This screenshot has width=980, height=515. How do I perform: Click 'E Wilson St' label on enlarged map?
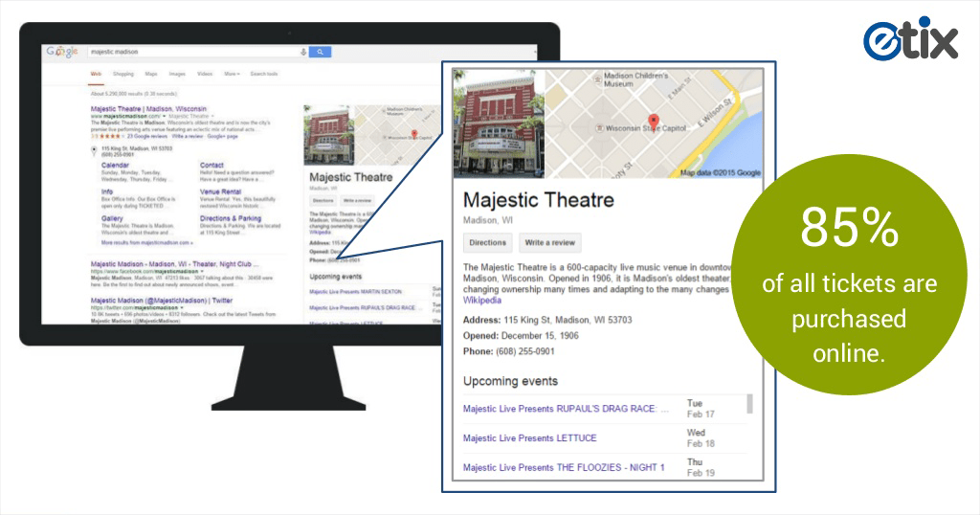point(714,113)
